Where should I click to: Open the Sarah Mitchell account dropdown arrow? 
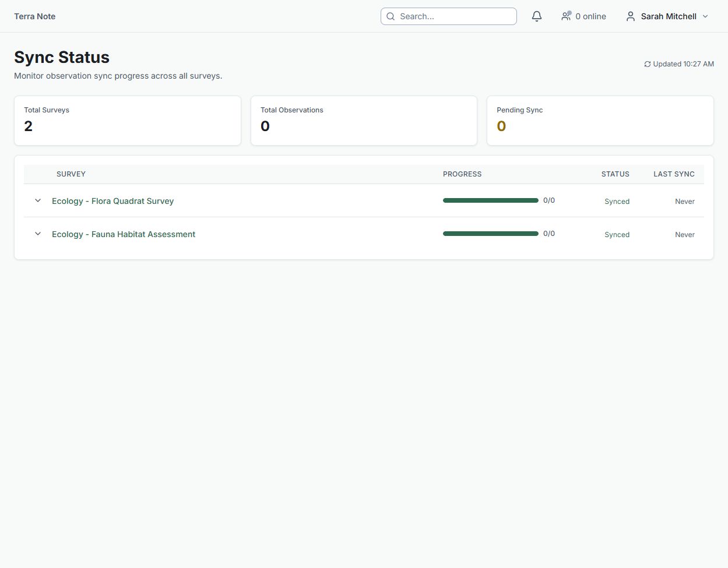coord(705,16)
